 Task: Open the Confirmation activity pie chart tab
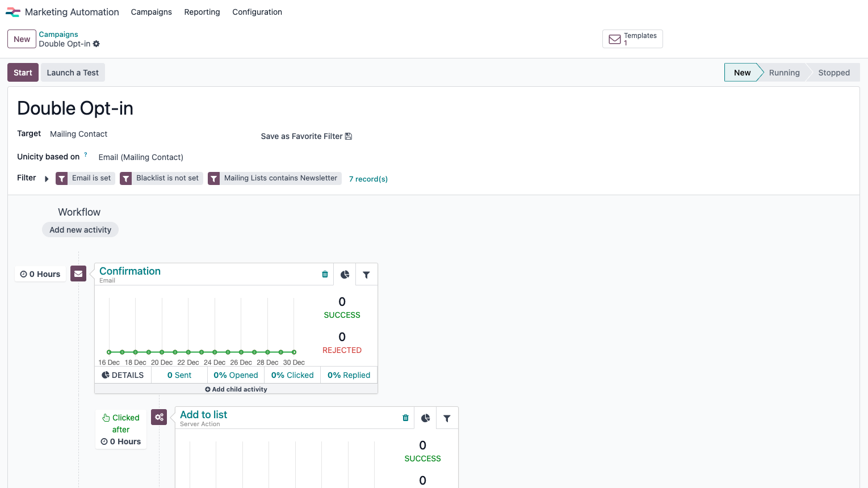pyautogui.click(x=345, y=275)
